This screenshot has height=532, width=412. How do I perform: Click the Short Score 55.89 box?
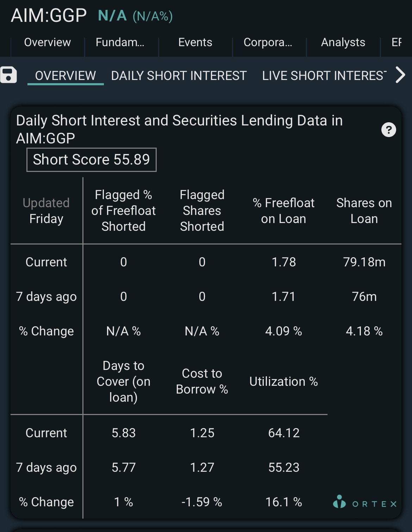(x=92, y=160)
